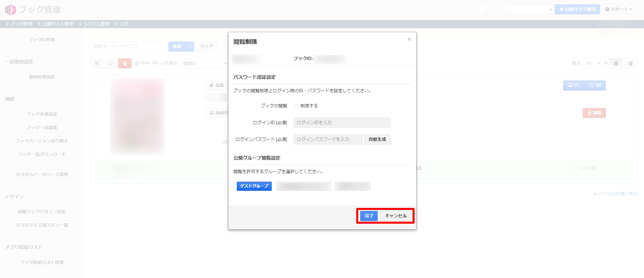This screenshot has height=278, width=644.
Task: Open カスタムデータベース管理
Action: (x=42, y=175)
